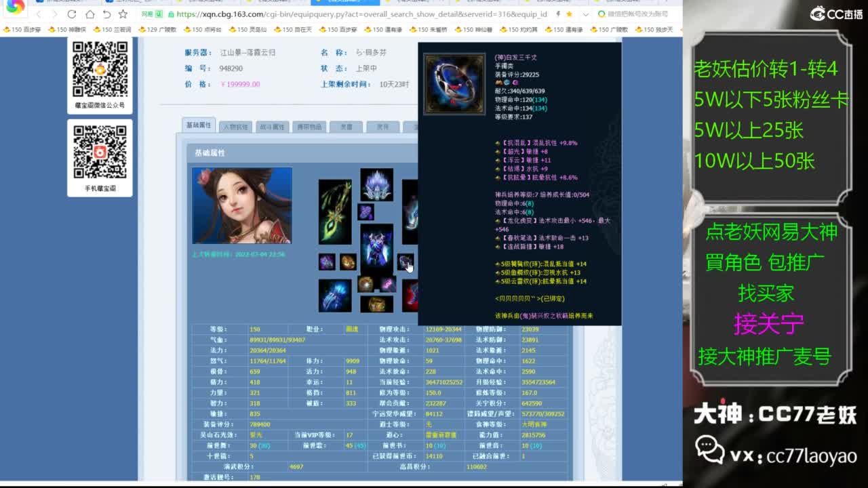Open the '150 神仙眷' bookmark
This screenshot has width=868, height=488.
474,30
